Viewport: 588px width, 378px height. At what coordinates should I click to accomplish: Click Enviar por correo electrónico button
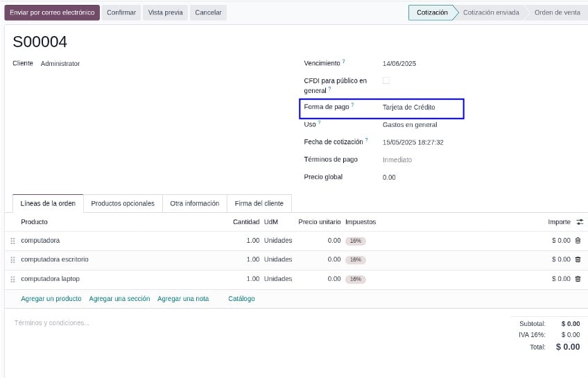point(52,12)
